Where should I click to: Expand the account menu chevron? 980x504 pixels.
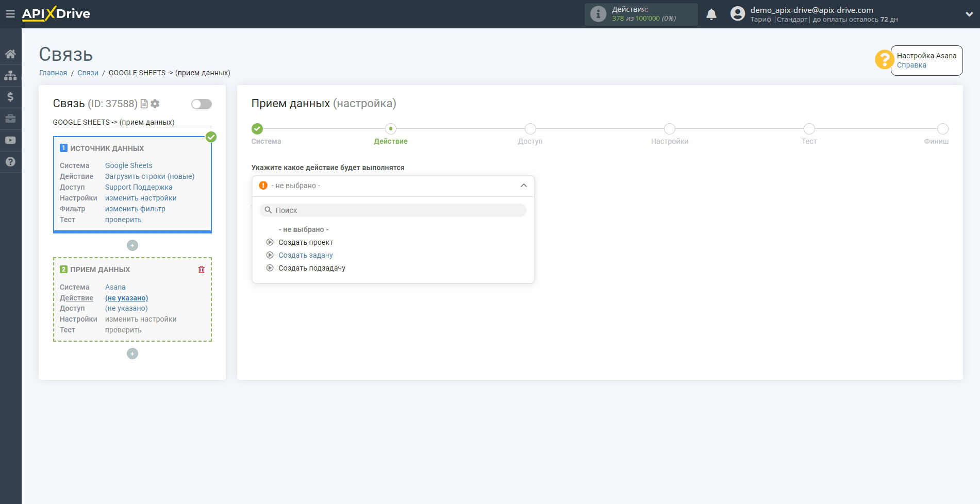click(969, 14)
